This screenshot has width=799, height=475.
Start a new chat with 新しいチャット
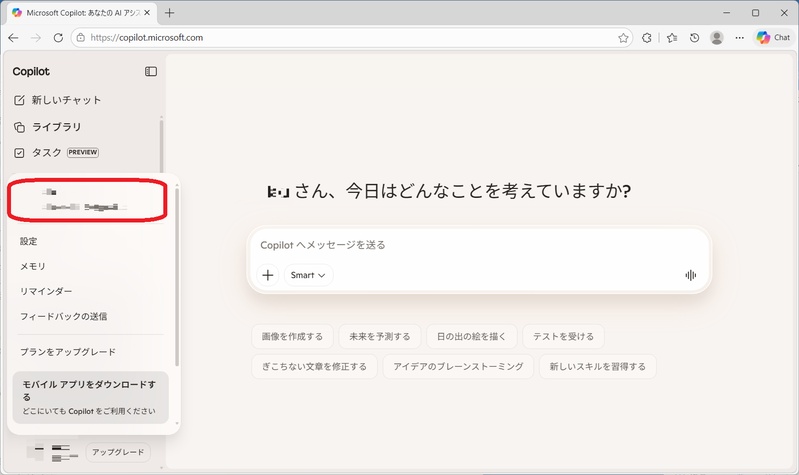tap(57, 100)
